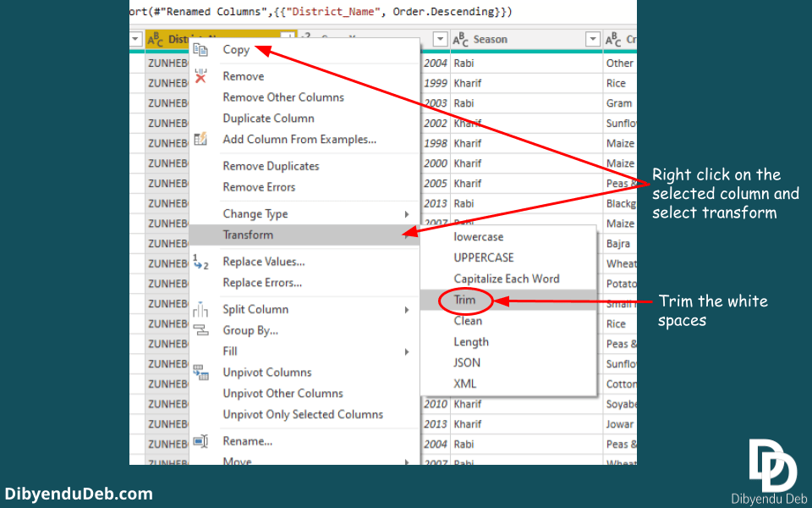Screen dimensions: 812x508
Task: Expand the Change Type submenu arrow
Action: pyautogui.click(x=407, y=214)
